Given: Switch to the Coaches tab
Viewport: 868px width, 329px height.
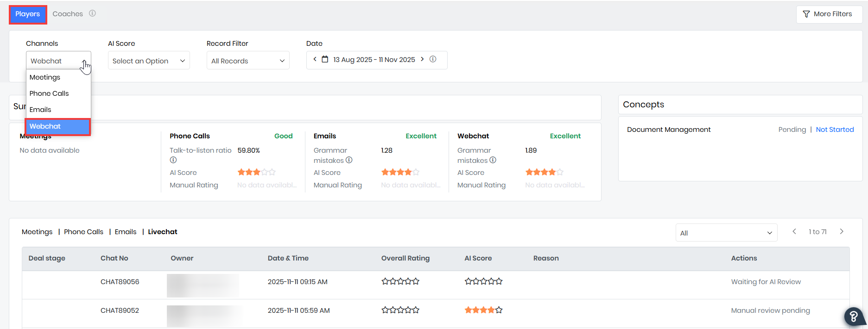Looking at the screenshot, I should (68, 14).
